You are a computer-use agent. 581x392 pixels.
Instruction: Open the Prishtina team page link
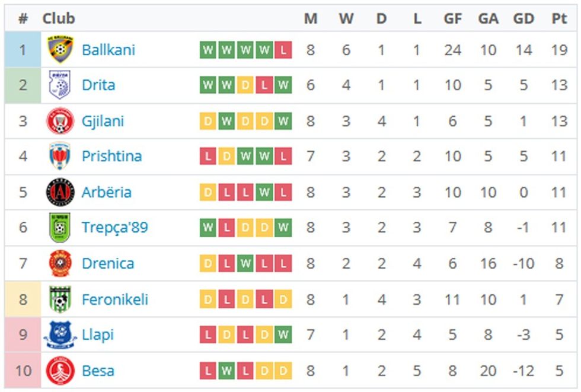pos(111,157)
